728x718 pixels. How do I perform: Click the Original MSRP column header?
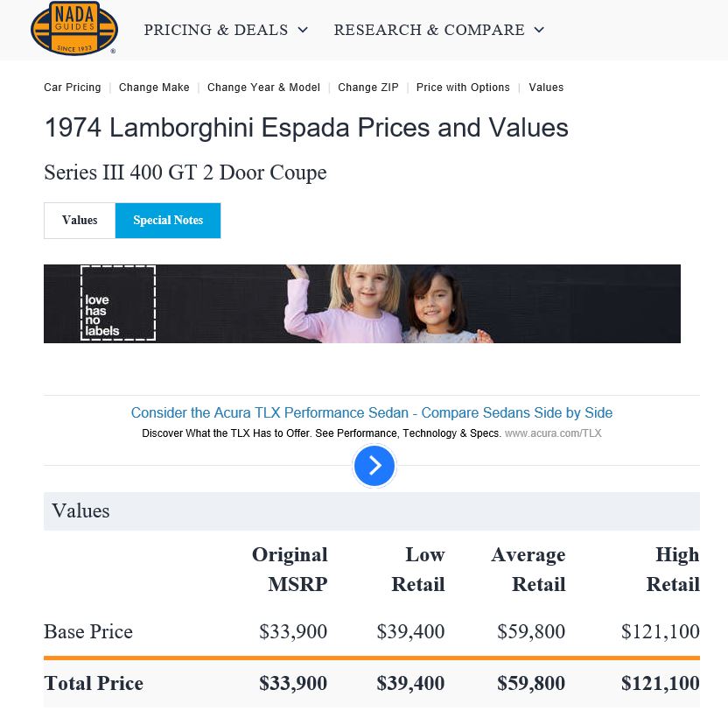(x=290, y=569)
